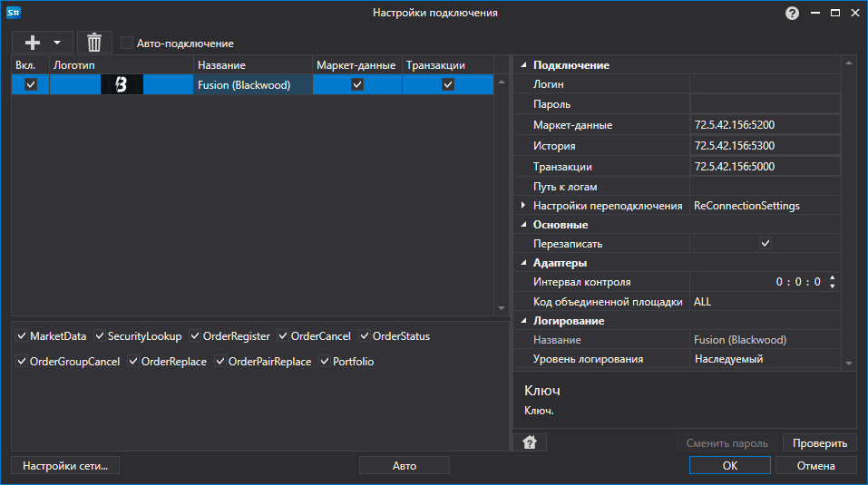Viewport: 868px width, 485px height.
Task: Uncheck the SecurityLookup checkbox
Action: pyautogui.click(x=100, y=335)
